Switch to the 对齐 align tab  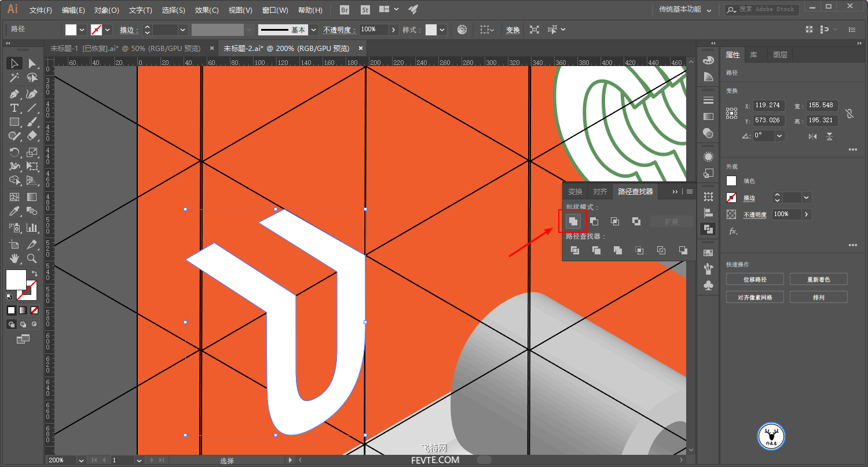(600, 192)
